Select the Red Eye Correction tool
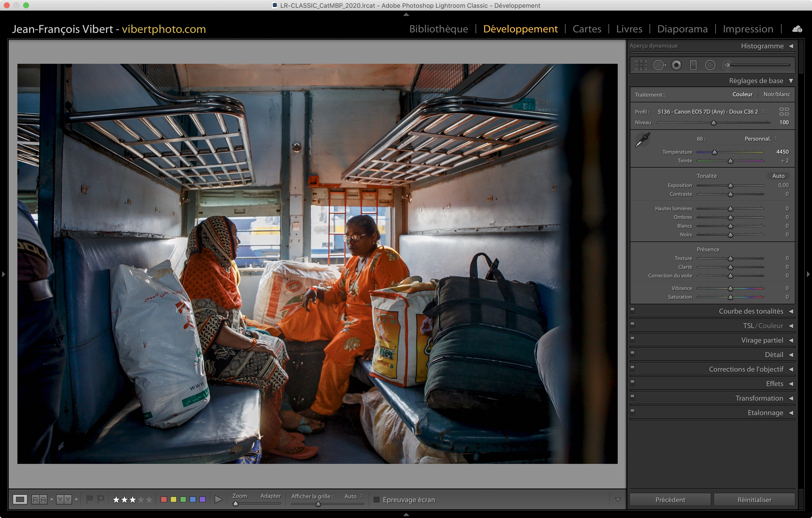This screenshot has width=812, height=518. pyautogui.click(x=676, y=65)
